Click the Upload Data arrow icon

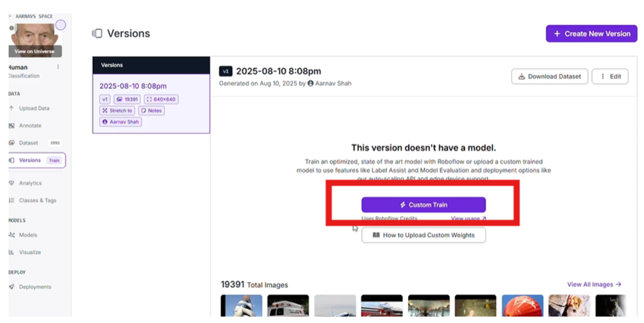pos(12,108)
